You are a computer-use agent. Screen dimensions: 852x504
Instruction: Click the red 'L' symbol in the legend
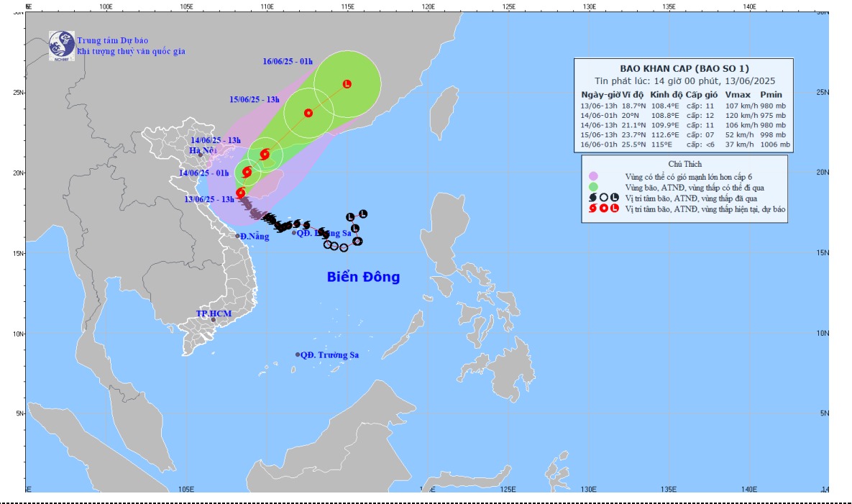[x=614, y=209]
